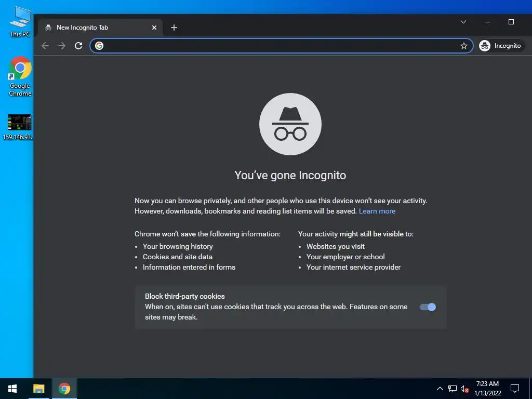Show hidden tray icons chevron
The width and height of the screenshot is (532, 399).
point(440,389)
